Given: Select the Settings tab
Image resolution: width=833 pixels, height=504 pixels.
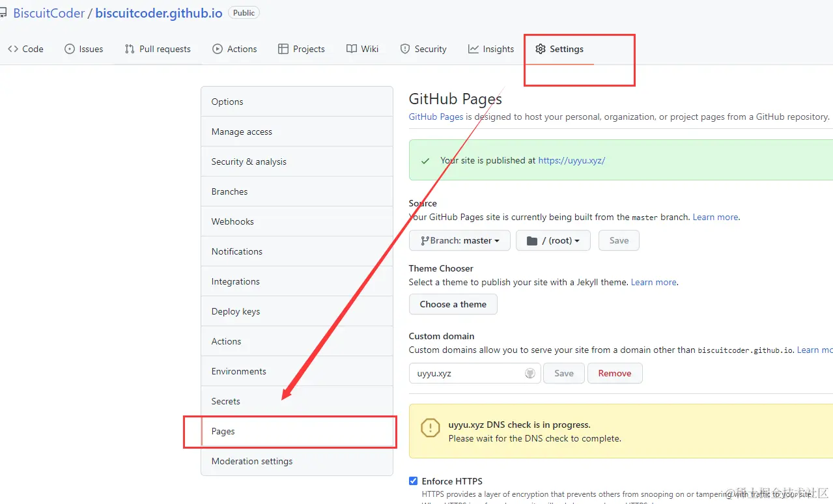Looking at the screenshot, I should coord(559,49).
